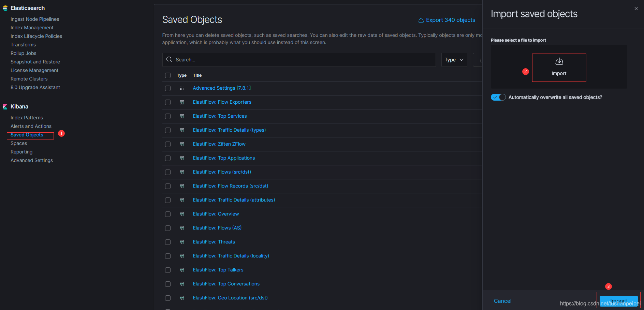
Task: Click Cancel in the import flyout
Action: pos(502,301)
